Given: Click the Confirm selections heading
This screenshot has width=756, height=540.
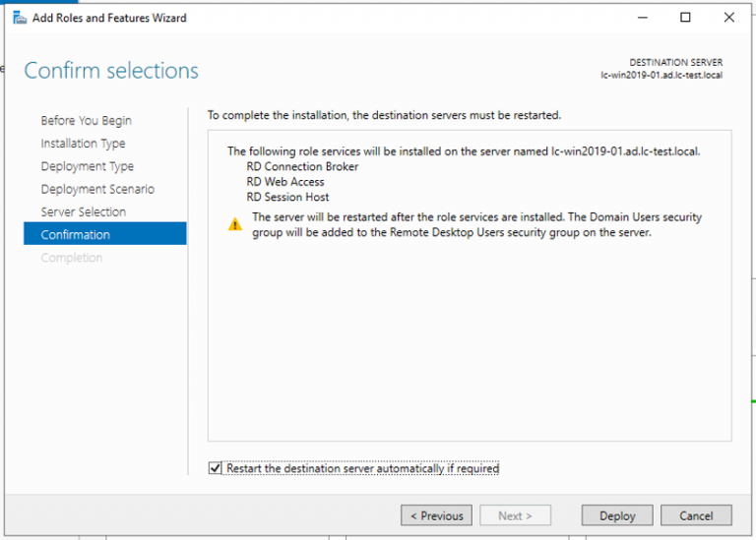Looking at the screenshot, I should [x=111, y=71].
